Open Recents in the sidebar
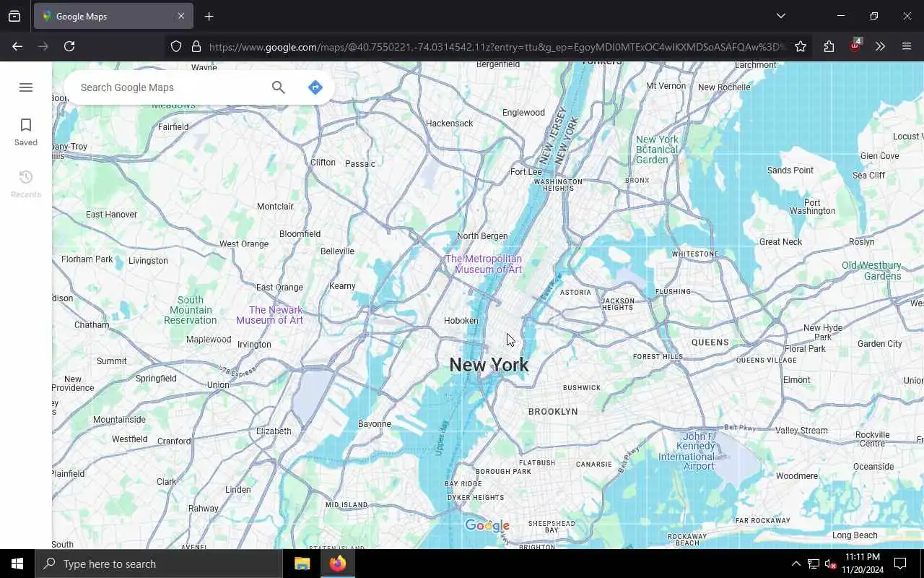 tap(26, 184)
